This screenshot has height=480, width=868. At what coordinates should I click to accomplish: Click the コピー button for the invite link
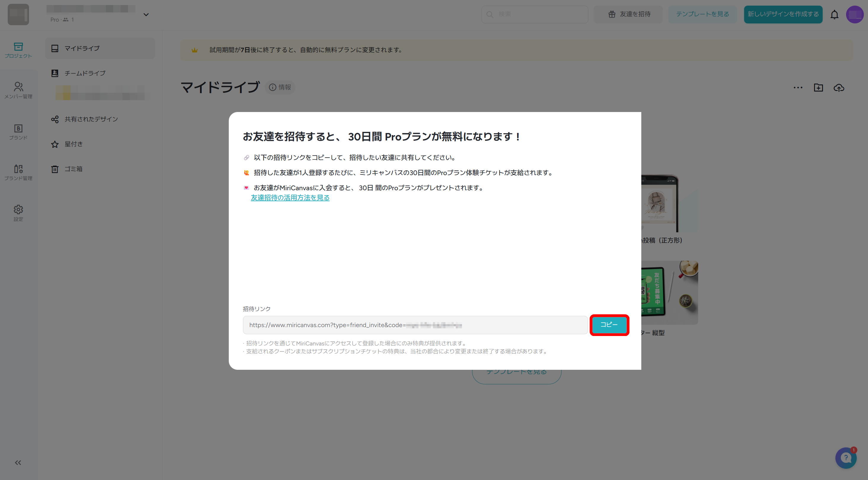tap(609, 325)
